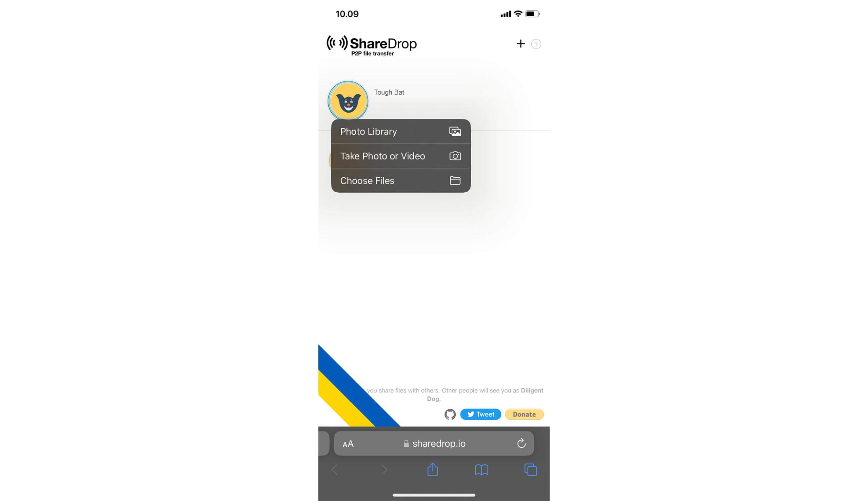Click the GitHub icon in footer

450,414
